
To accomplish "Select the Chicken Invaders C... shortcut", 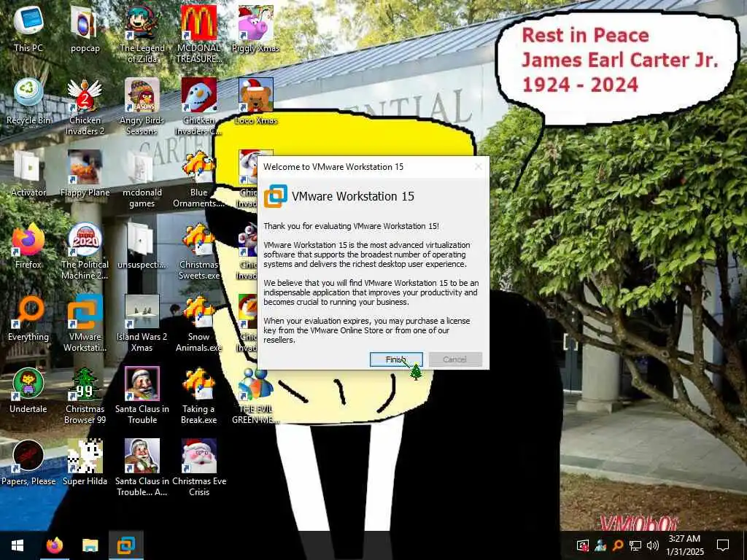I will (198, 107).
